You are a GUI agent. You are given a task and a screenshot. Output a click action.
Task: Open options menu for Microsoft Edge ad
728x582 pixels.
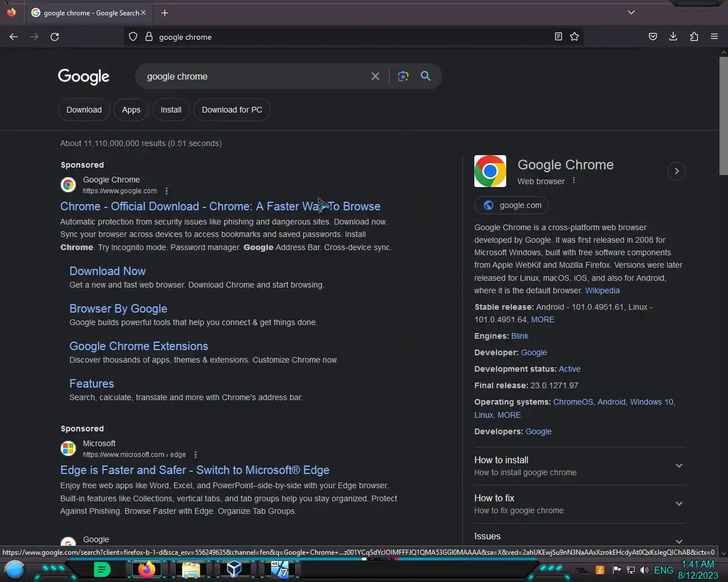pos(196,455)
